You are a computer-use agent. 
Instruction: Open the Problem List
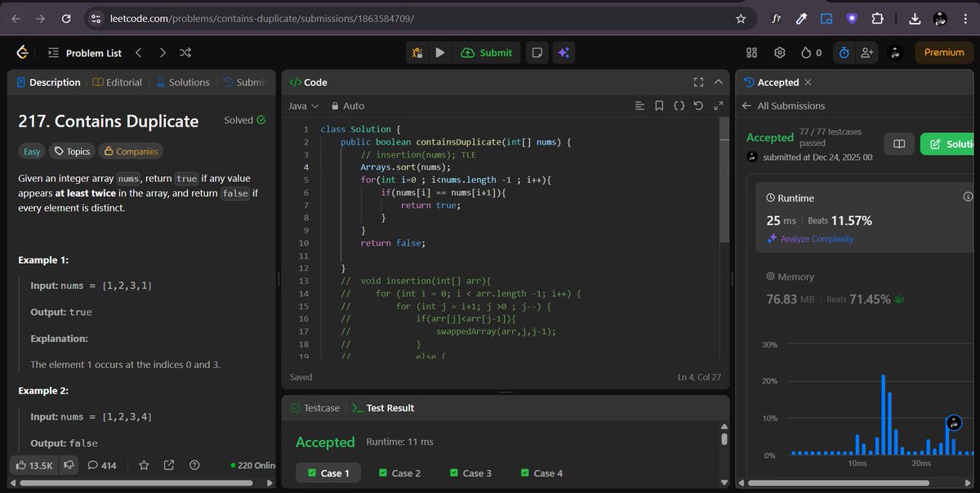point(85,52)
